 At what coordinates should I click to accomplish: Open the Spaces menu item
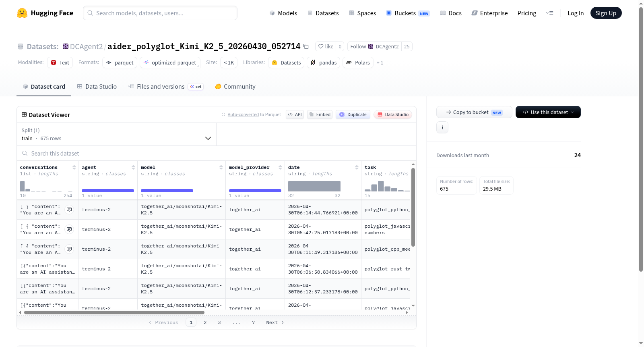click(x=362, y=13)
